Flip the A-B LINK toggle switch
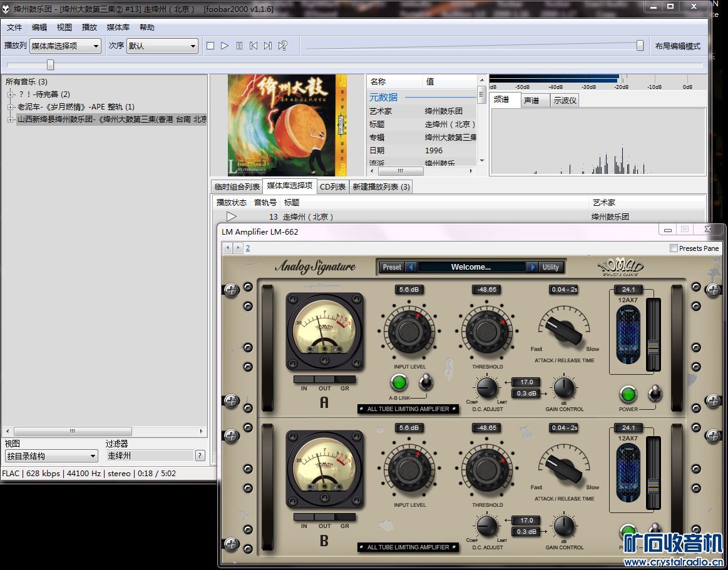Viewport: 728px width, 570px height. pyautogui.click(x=426, y=382)
